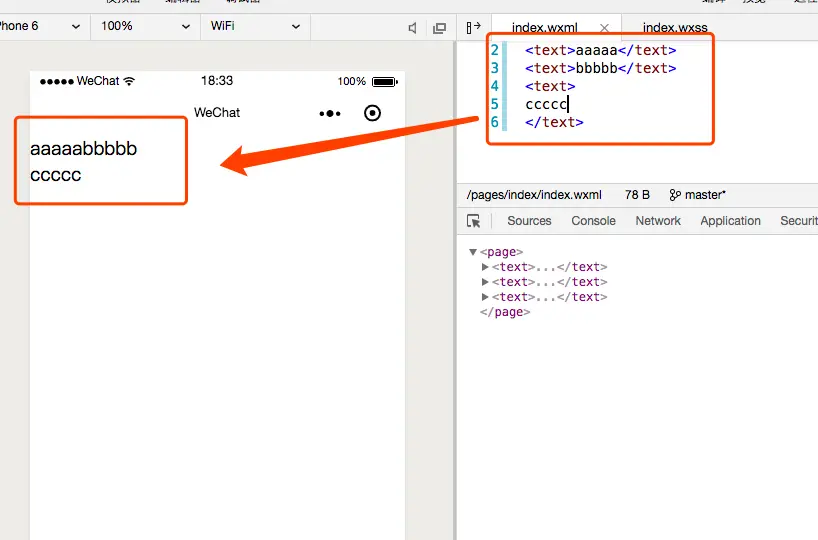Detach the simulator window with the pop-out icon
This screenshot has width=818, height=540.
[x=439, y=28]
